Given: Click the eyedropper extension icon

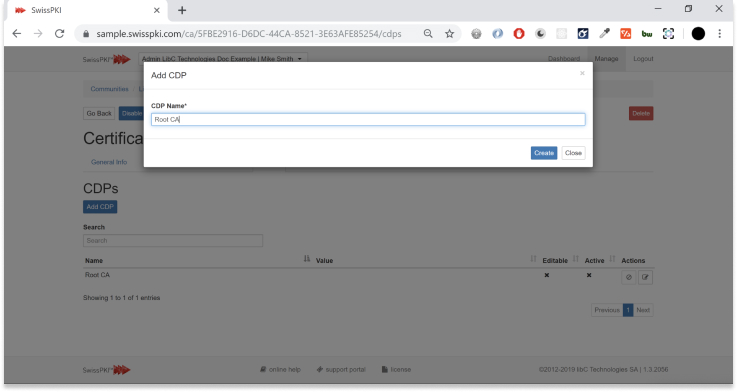Looking at the screenshot, I should [x=604, y=34].
